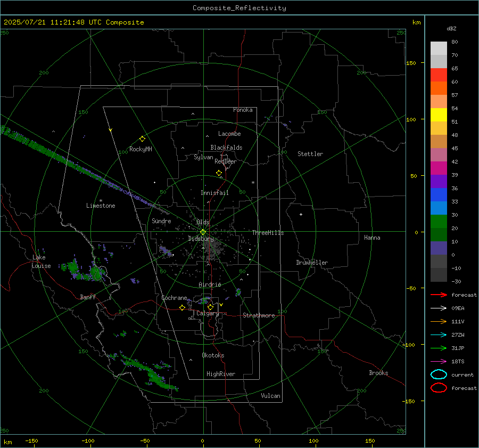Click the -150 tick on the bottom km axis
479x448 pixels.
coord(31,441)
